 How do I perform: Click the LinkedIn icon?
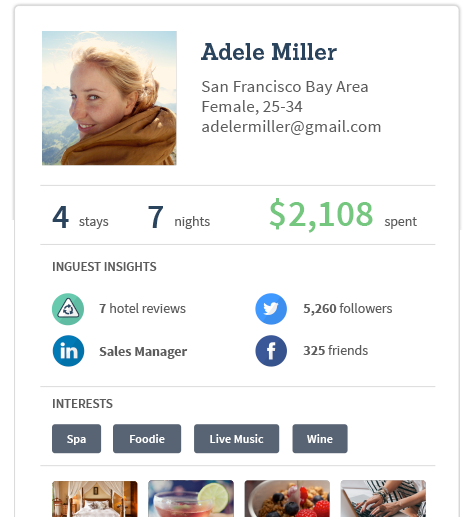pyautogui.click(x=68, y=351)
